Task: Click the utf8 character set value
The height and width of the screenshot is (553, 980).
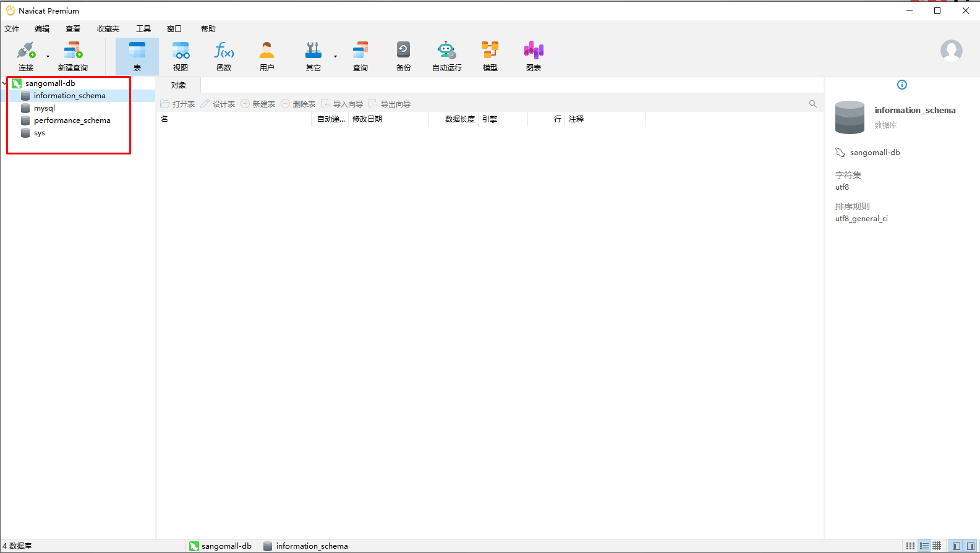Action: (842, 187)
